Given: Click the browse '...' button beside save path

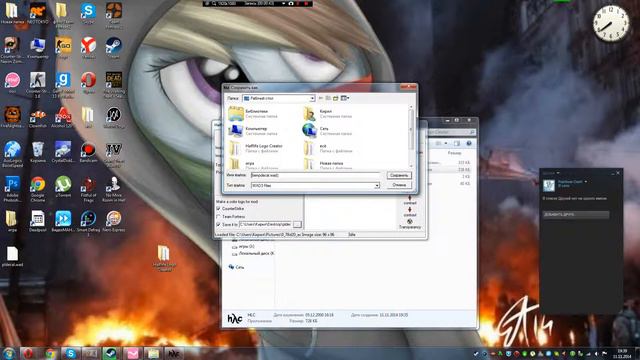Looking at the screenshot, I should (x=297, y=224).
